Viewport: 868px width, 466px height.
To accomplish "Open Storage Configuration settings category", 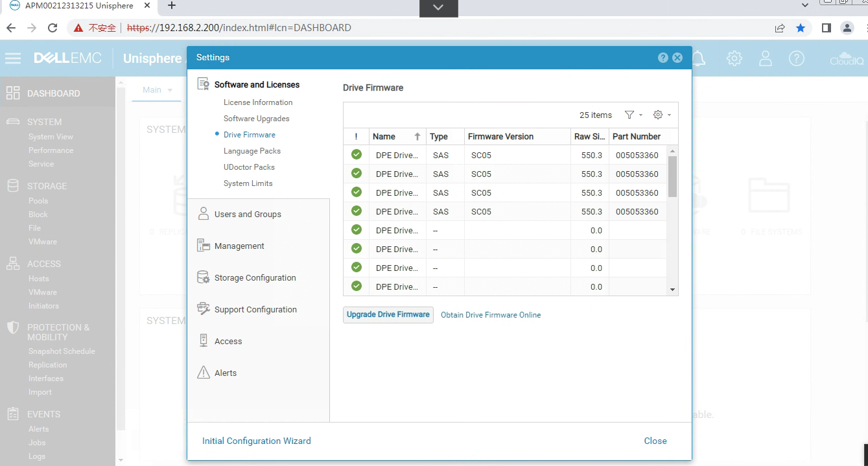I will pos(255,277).
